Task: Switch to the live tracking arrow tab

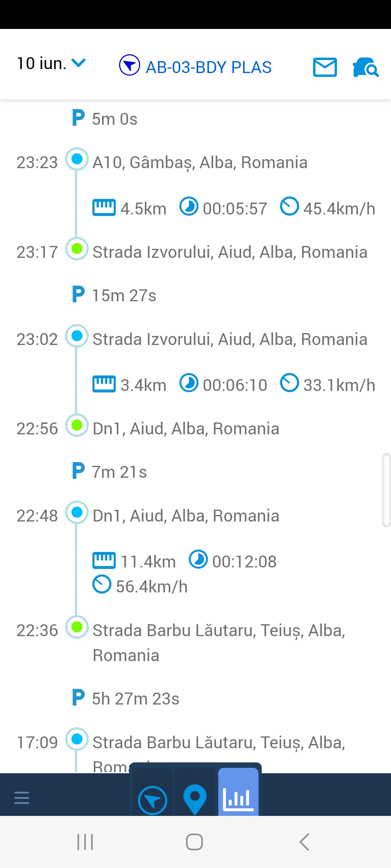Action: (x=152, y=800)
